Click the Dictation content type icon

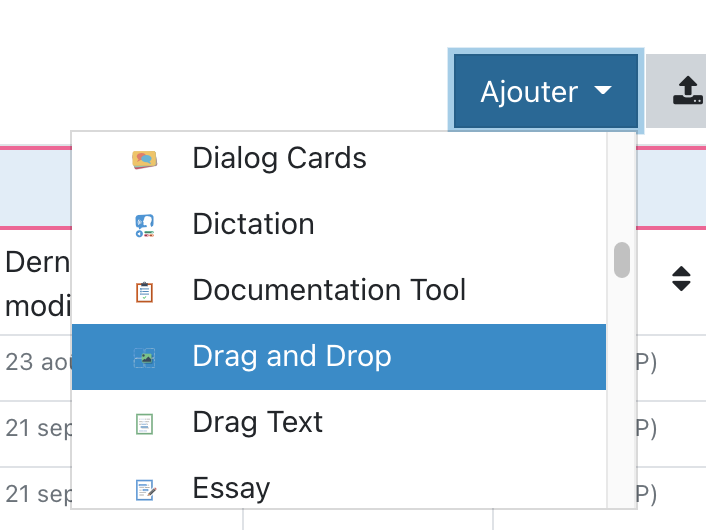[145, 225]
